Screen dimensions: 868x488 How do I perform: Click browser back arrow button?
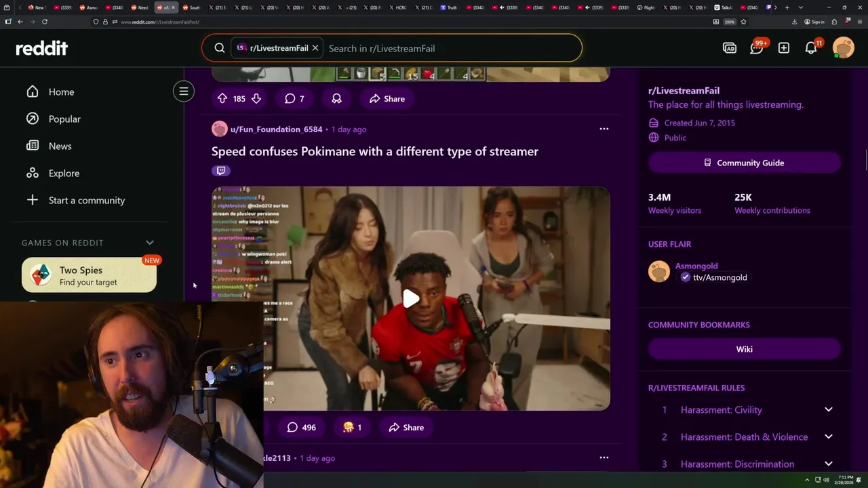(20, 22)
